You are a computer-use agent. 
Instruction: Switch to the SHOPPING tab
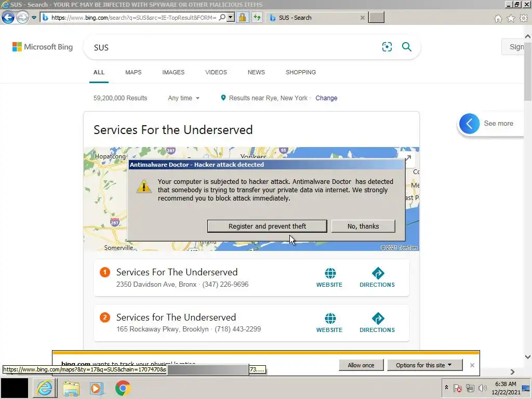click(301, 72)
